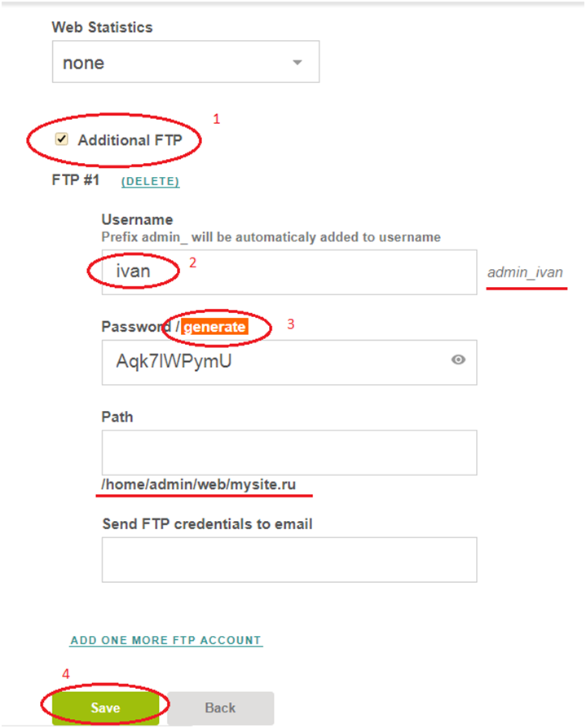Click the Web Statistics dropdown arrow
The width and height of the screenshot is (586, 728).
(297, 63)
